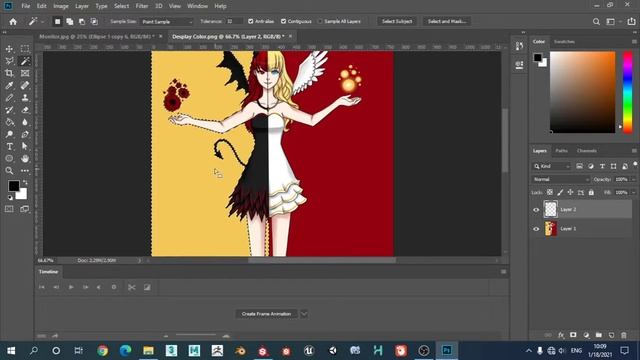Select the Horizontal Type tool

[9, 147]
